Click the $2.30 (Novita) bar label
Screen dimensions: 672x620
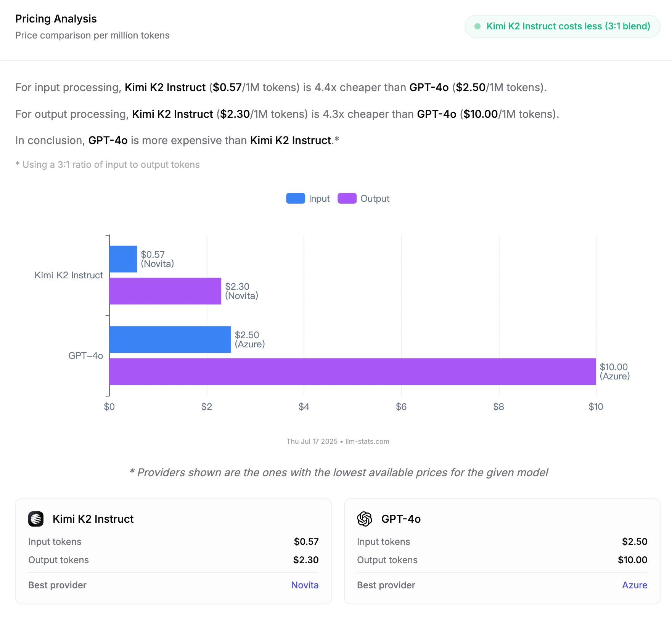pos(242,291)
